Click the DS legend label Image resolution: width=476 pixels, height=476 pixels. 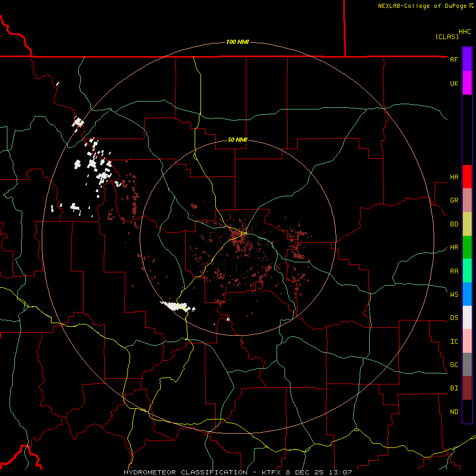pyautogui.click(x=454, y=317)
